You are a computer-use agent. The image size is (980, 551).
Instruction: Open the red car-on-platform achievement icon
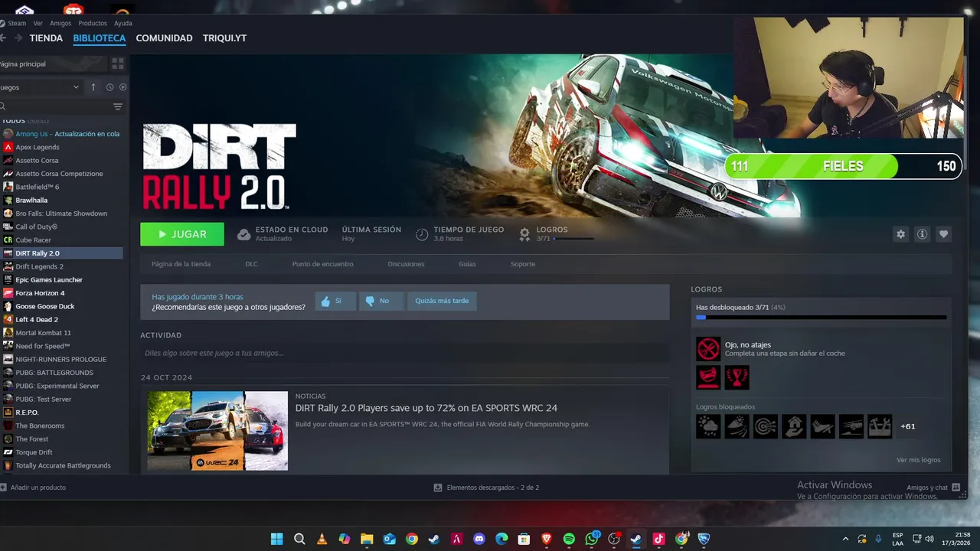coord(708,377)
